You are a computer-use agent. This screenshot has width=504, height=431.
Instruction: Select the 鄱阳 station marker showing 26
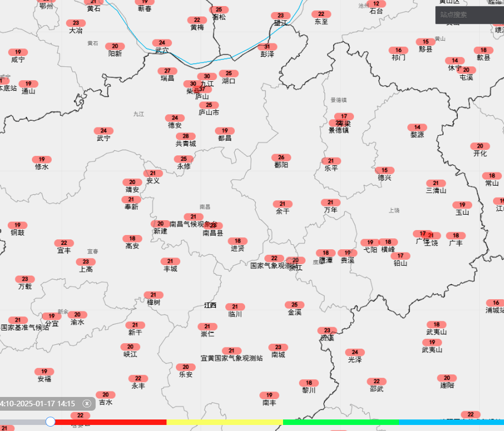[x=281, y=158]
